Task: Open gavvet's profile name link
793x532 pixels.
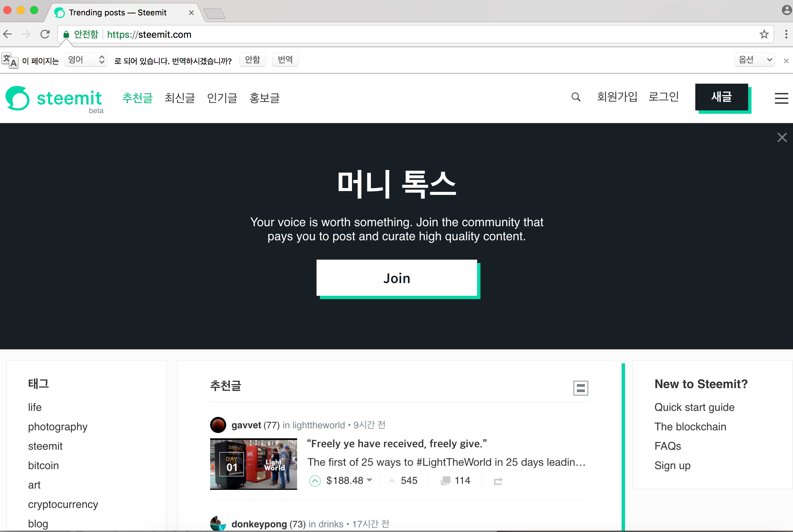Action: (246, 425)
